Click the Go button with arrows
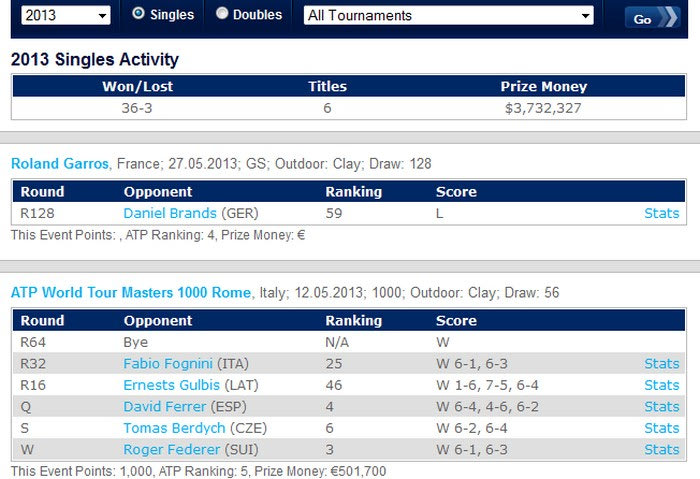Image resolution: width=700 pixels, height=479 pixels. tap(652, 18)
